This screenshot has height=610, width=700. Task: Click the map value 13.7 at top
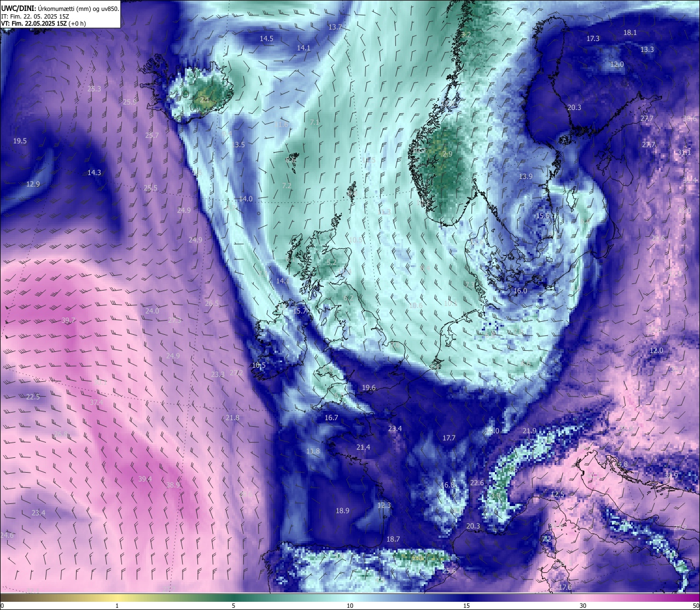coord(335,27)
